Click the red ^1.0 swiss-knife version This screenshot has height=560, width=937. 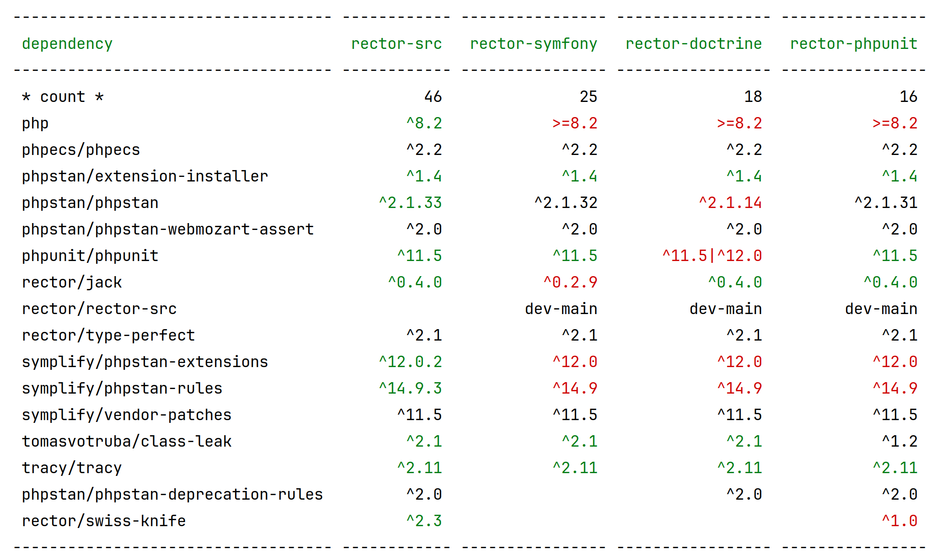point(899,521)
